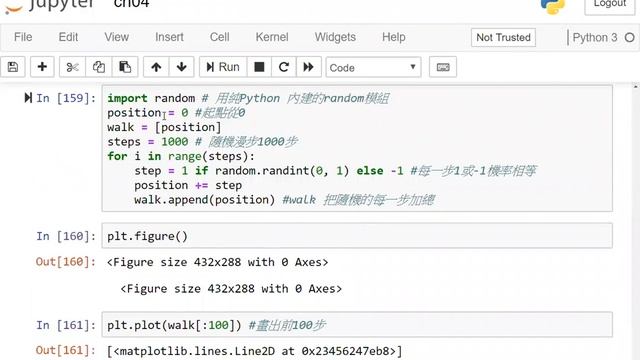Cut selected cells with scissors icon

(72, 67)
